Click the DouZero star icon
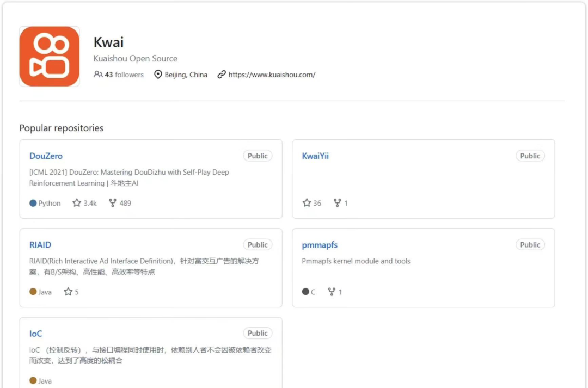Screen dimensions: 588x388 pos(77,203)
